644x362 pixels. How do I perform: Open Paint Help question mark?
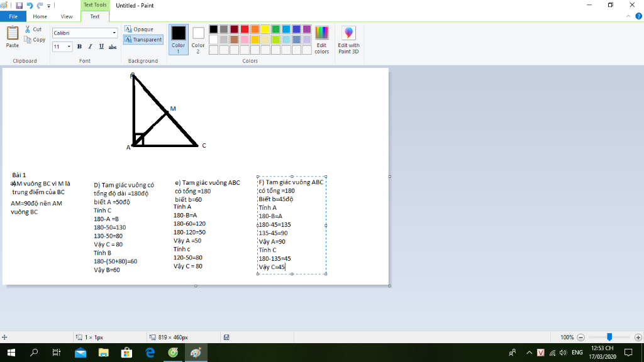(x=639, y=16)
